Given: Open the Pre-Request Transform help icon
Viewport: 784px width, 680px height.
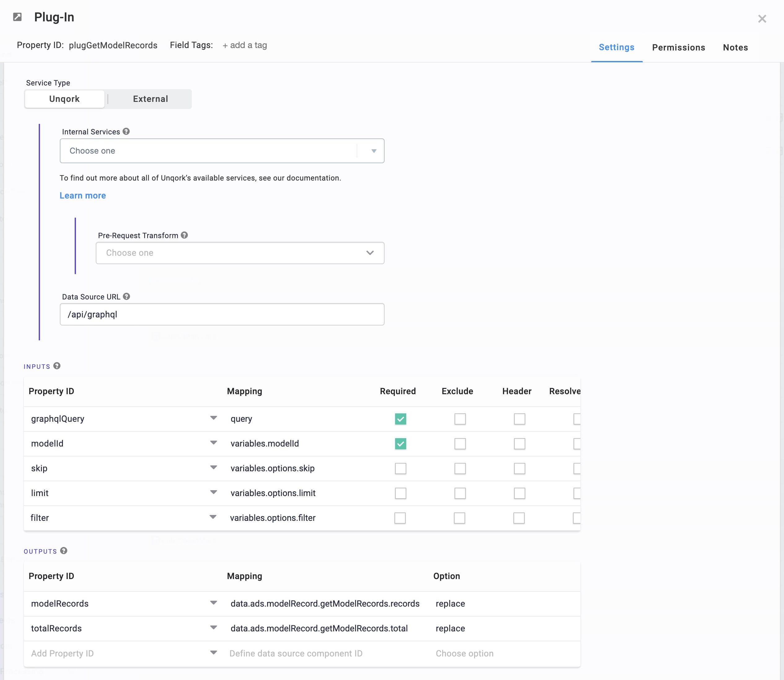Looking at the screenshot, I should pyautogui.click(x=184, y=235).
